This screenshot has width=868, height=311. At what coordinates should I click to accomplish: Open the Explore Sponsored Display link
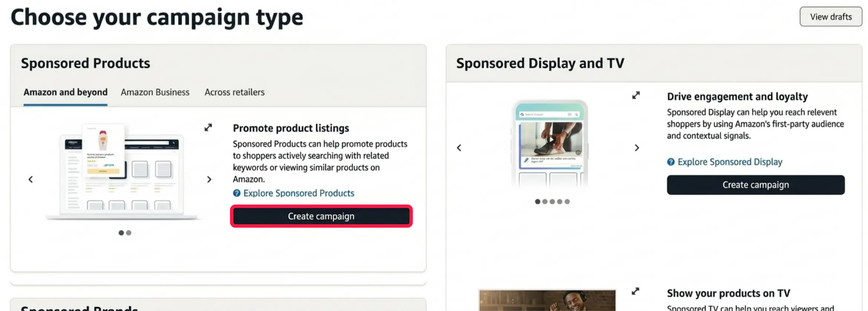click(x=730, y=162)
